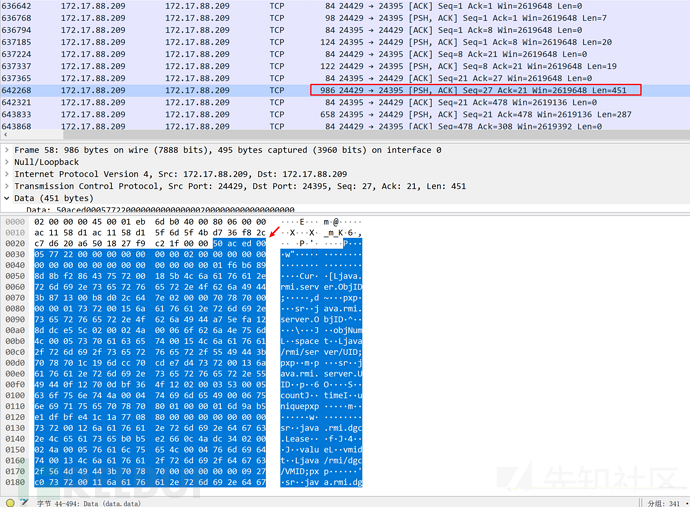The width and height of the screenshot is (690, 507).
Task: Click hex bytes row starting 02 00 00 00 45
Action: [150, 222]
